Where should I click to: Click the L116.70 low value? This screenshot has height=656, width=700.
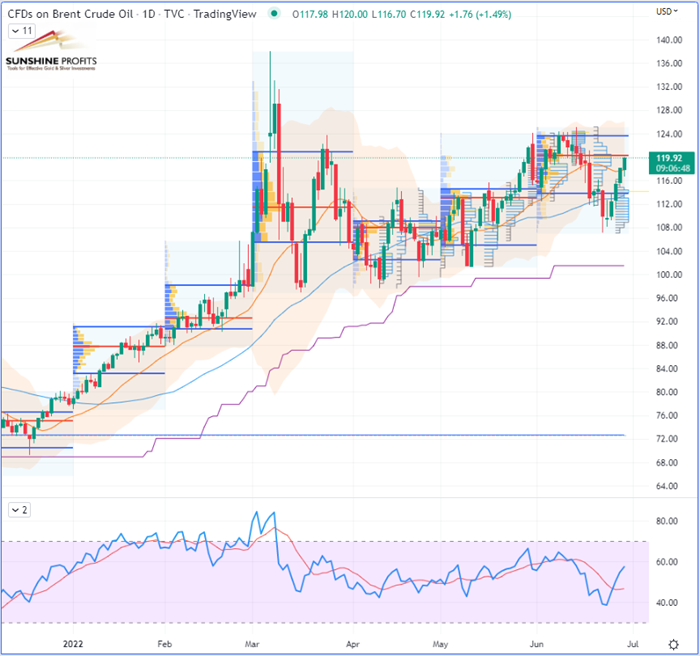(389, 14)
